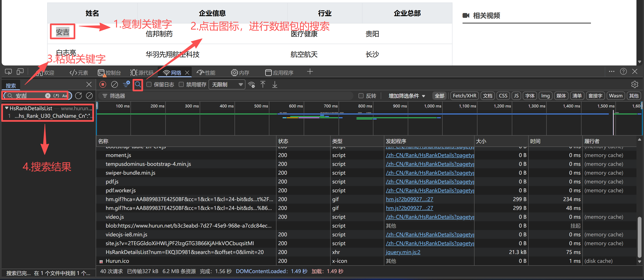Open the network search magnifier icon

coord(138,85)
